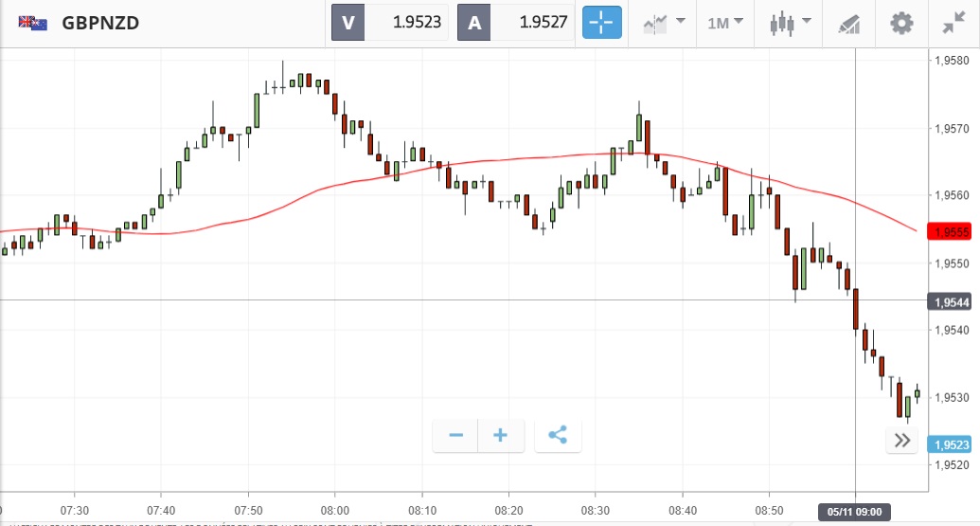
Task: Click the 05/11 09:00 time marker
Action: coord(855,512)
